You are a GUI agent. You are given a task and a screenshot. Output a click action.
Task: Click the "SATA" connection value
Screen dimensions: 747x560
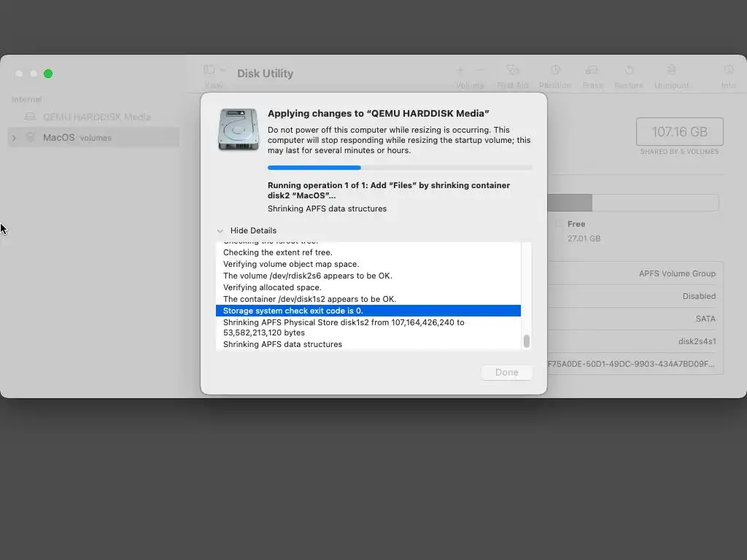click(705, 319)
